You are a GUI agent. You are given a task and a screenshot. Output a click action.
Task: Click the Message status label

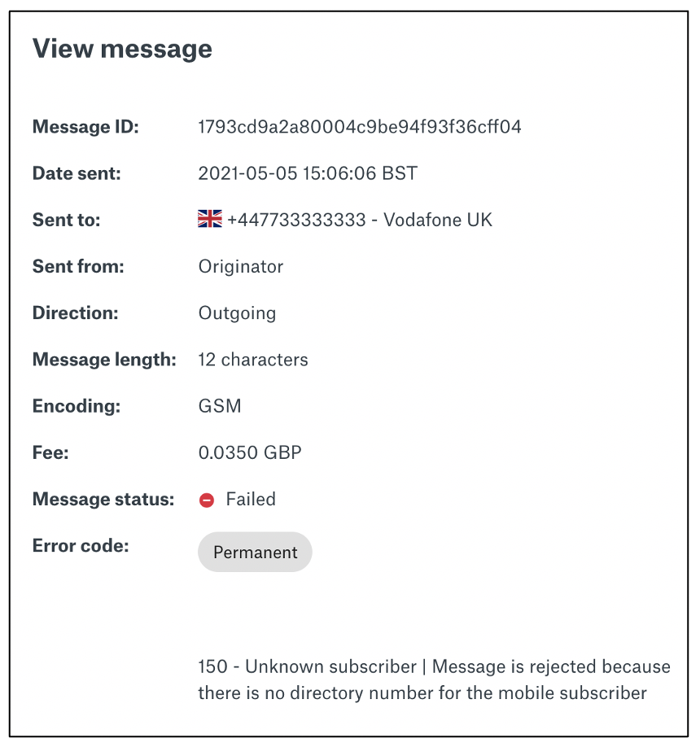[x=103, y=500]
